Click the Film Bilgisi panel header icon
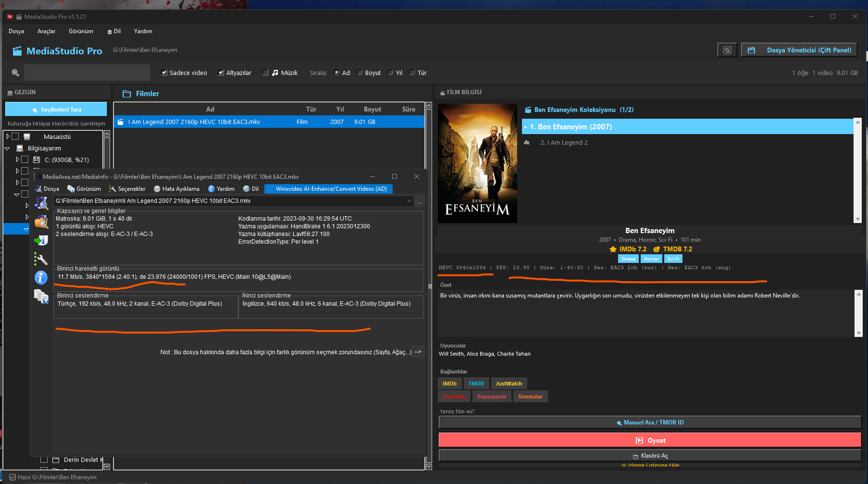This screenshot has width=868, height=484. tap(442, 93)
